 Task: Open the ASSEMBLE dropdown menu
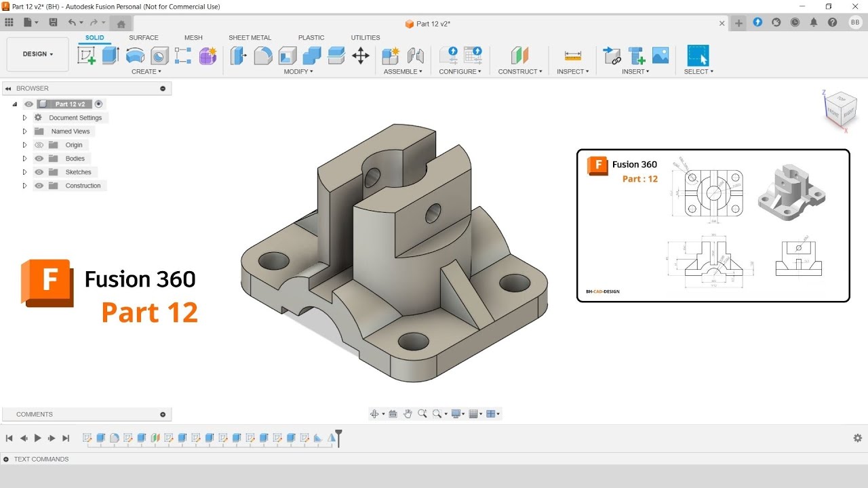click(403, 71)
